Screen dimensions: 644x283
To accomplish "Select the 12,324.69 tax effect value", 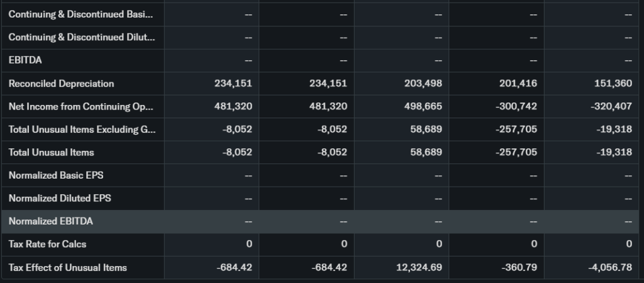I will point(419,267).
